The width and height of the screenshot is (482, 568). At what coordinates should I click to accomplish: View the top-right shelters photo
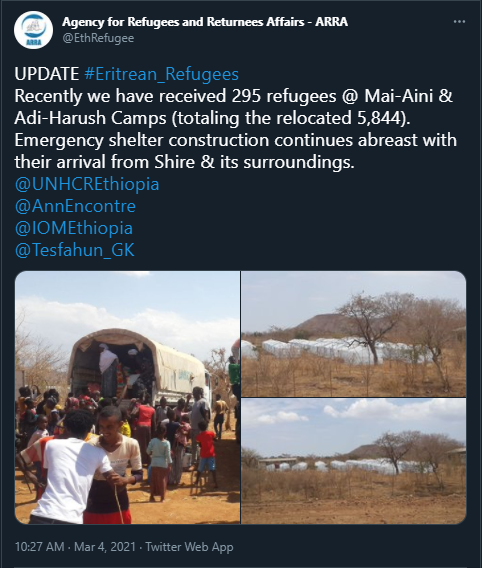(x=354, y=334)
